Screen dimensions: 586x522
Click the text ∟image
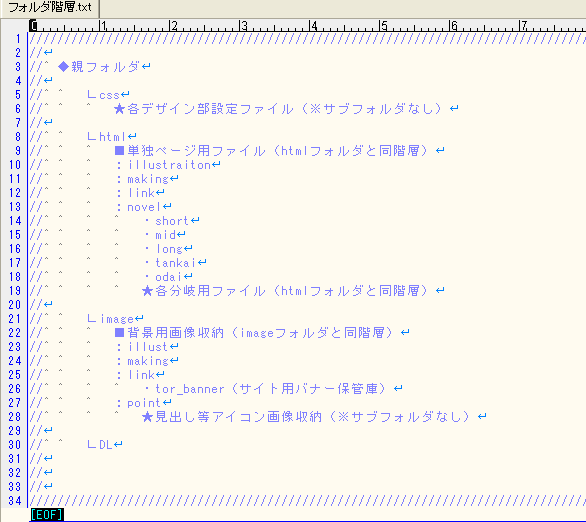click(110, 319)
